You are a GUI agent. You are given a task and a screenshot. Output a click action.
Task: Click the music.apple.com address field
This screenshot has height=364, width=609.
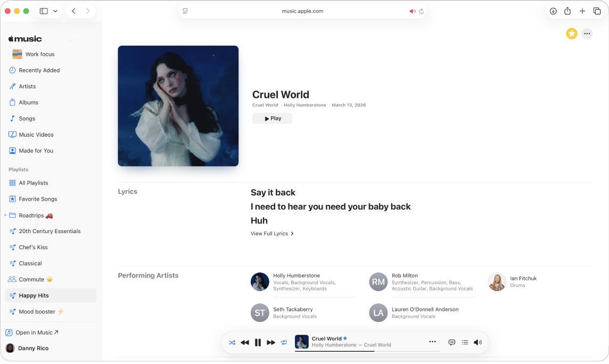tap(302, 11)
